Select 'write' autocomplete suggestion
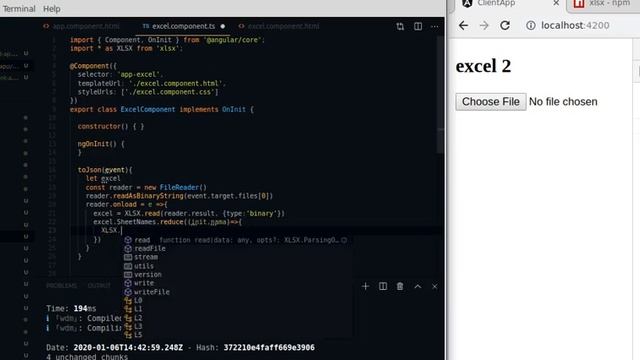The image size is (640, 360). tap(238, 283)
